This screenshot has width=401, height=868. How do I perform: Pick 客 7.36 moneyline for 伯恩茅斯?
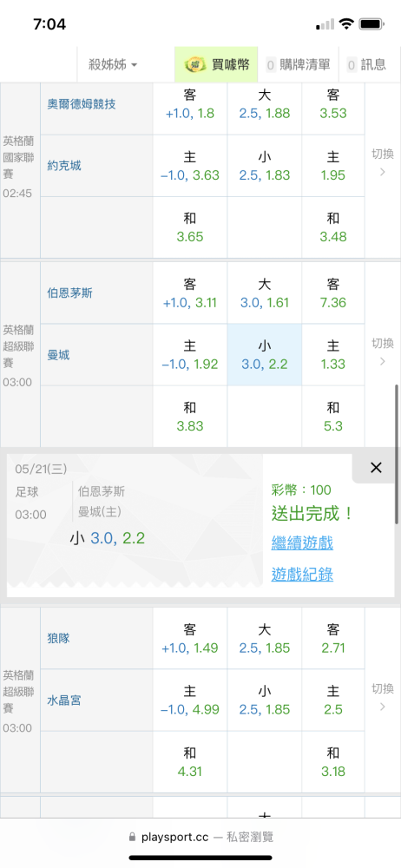point(333,293)
